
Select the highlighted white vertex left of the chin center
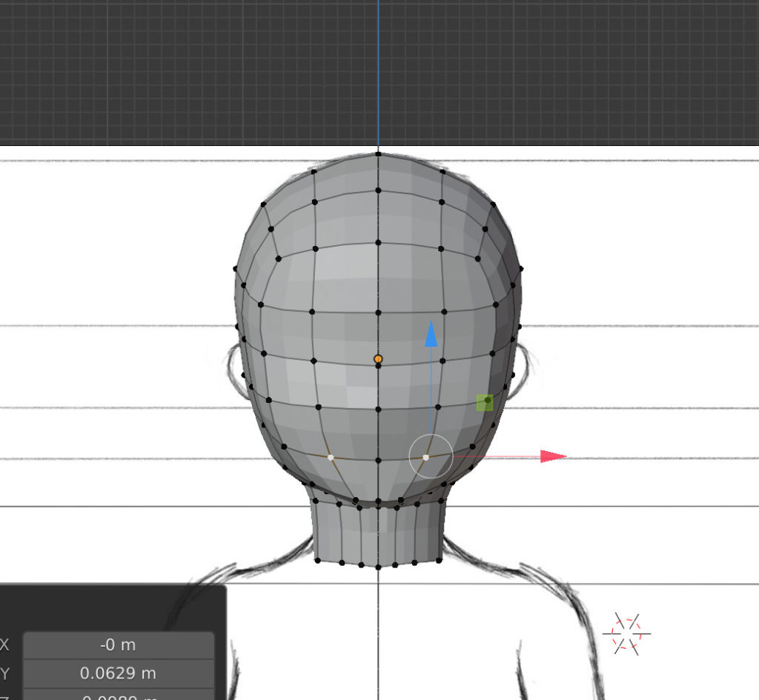(331, 458)
